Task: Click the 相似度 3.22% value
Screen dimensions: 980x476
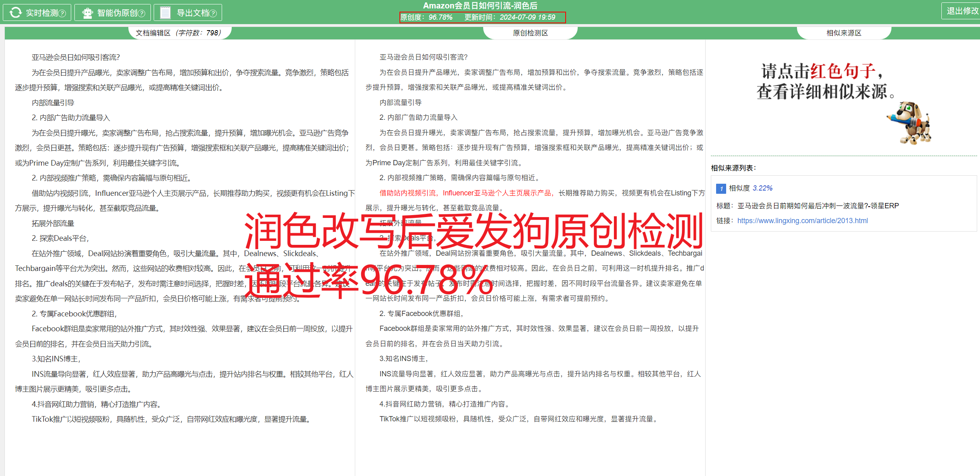Action: pyautogui.click(x=751, y=188)
